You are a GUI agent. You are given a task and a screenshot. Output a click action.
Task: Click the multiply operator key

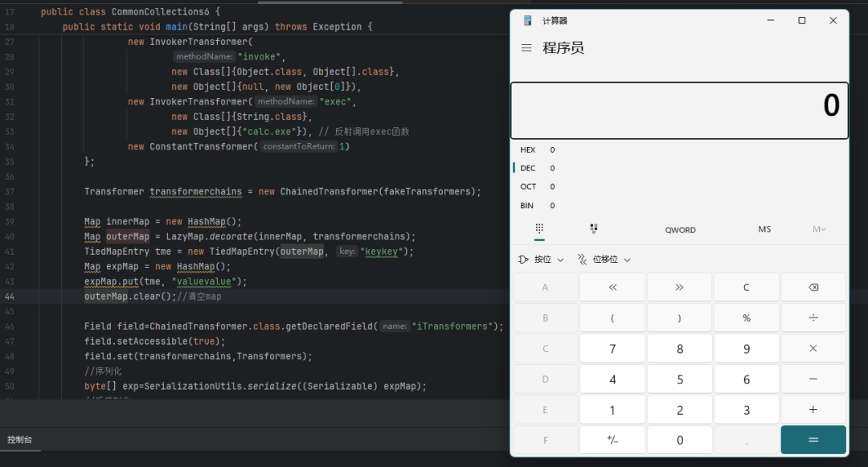coord(813,349)
